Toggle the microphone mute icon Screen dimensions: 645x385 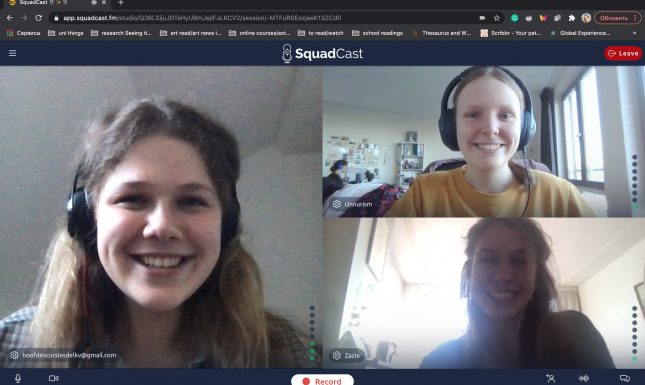tap(18, 378)
